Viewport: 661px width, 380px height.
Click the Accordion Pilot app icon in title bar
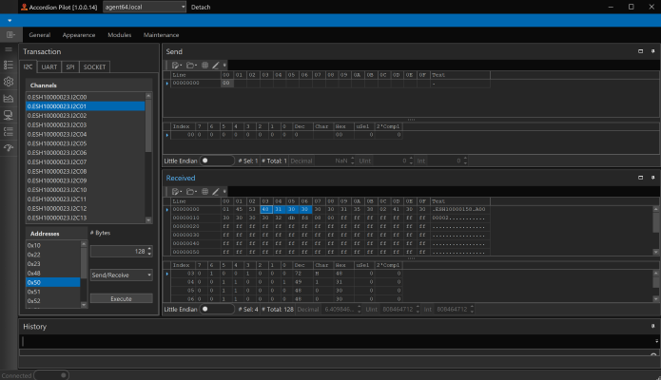coord(24,7)
